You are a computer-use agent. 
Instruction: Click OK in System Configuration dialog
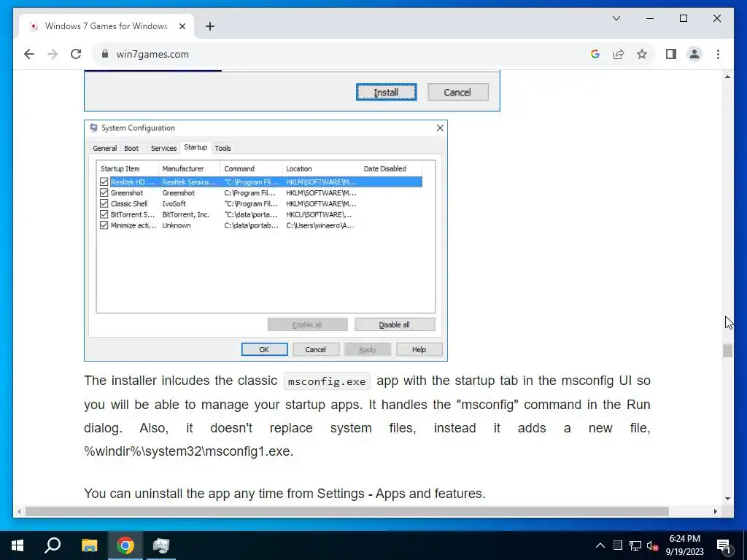coord(264,349)
